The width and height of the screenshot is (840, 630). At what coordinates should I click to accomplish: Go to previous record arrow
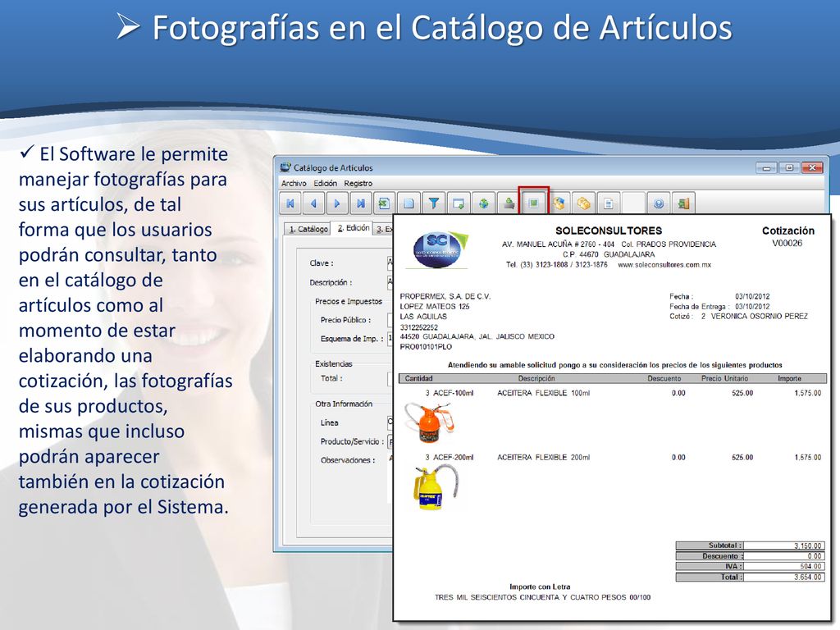(314, 203)
